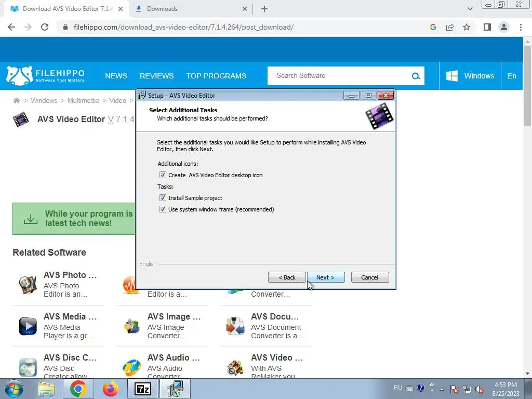Switch to the Downloads tab
The height and width of the screenshot is (399, 532).
pos(162,9)
